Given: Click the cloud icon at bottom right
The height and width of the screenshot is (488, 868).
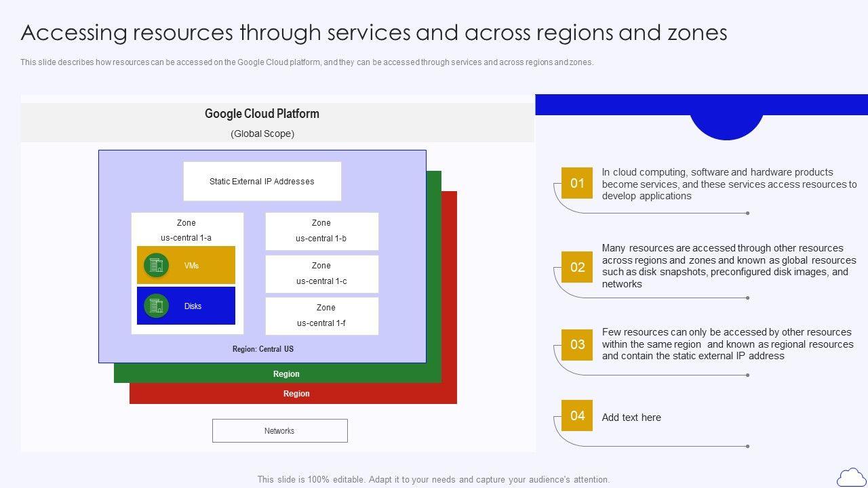Looking at the screenshot, I should [851, 476].
